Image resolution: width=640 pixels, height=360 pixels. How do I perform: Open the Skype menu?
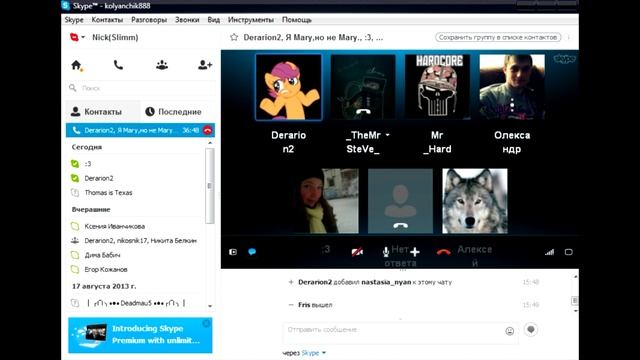click(74, 20)
